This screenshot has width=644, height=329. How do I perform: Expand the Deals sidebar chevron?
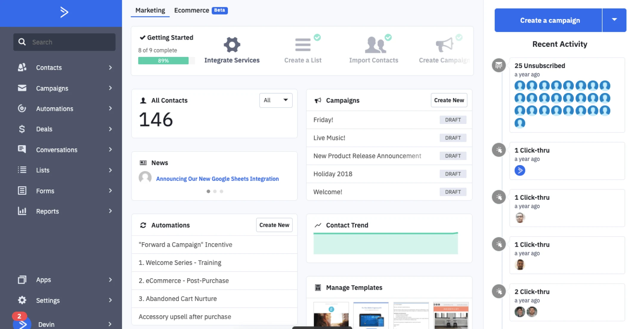[110, 129]
